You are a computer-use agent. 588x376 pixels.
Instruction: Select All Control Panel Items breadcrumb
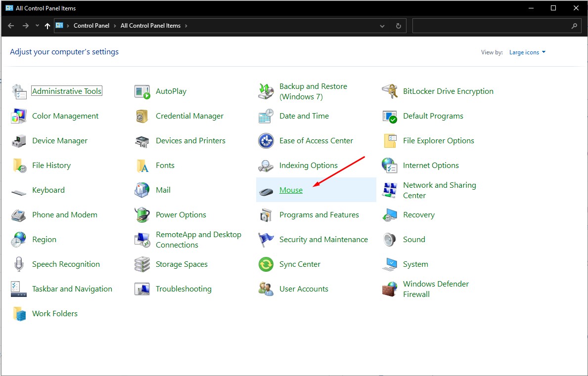[150, 26]
